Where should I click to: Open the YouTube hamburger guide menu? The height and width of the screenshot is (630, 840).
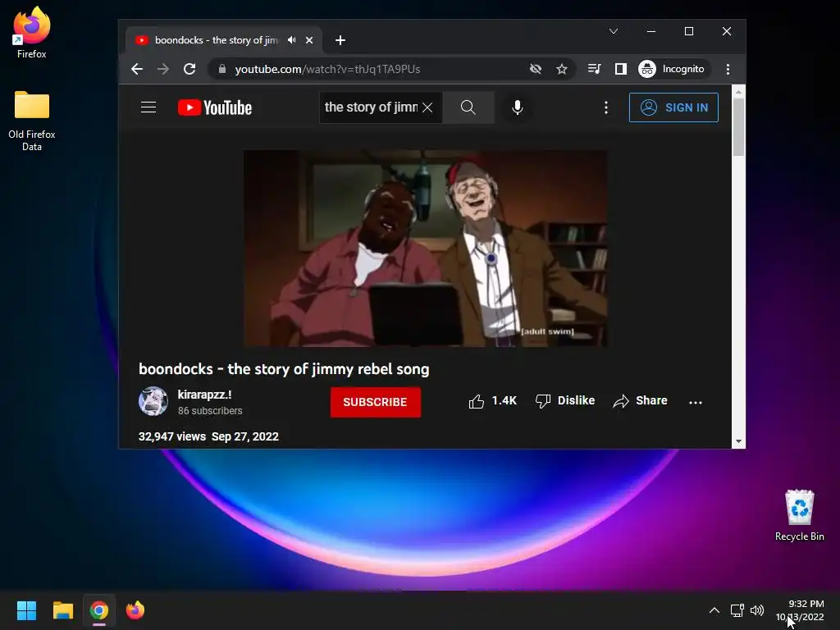click(148, 107)
